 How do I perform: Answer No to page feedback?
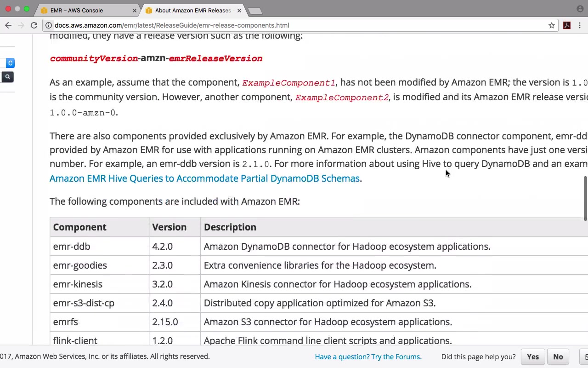click(558, 357)
